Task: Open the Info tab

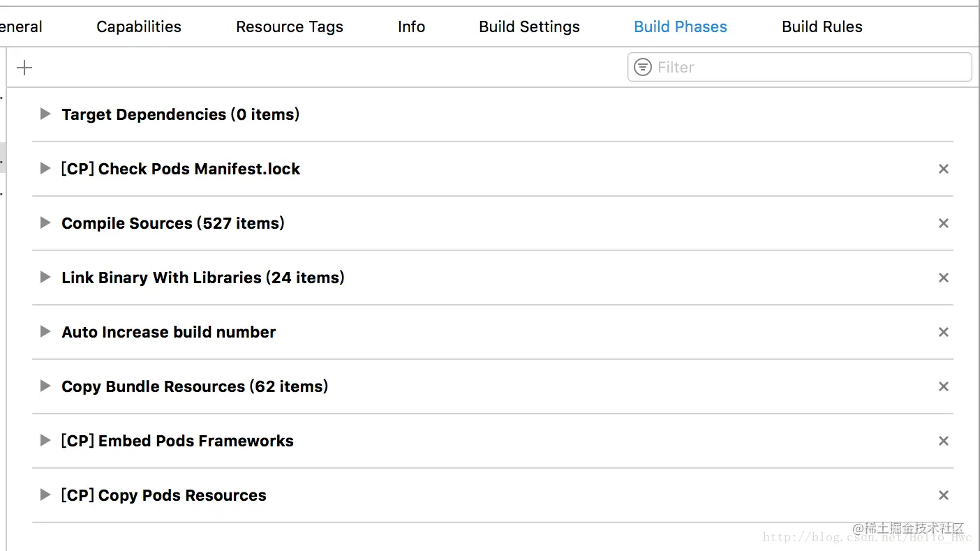Action: [x=411, y=27]
